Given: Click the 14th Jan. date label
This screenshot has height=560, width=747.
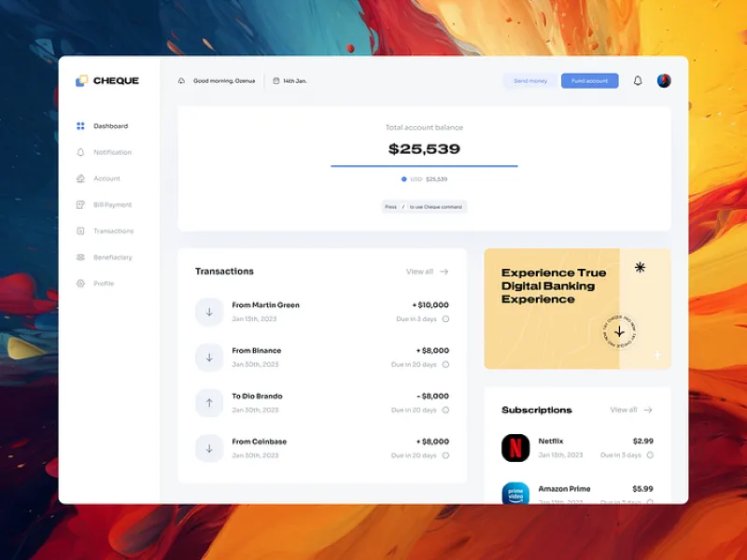Looking at the screenshot, I should tap(295, 81).
